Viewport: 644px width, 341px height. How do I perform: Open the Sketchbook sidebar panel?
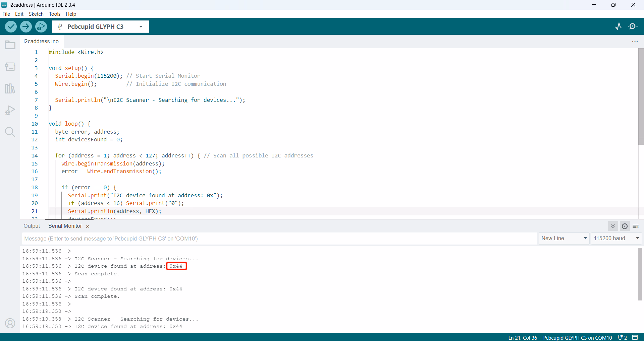(10, 45)
